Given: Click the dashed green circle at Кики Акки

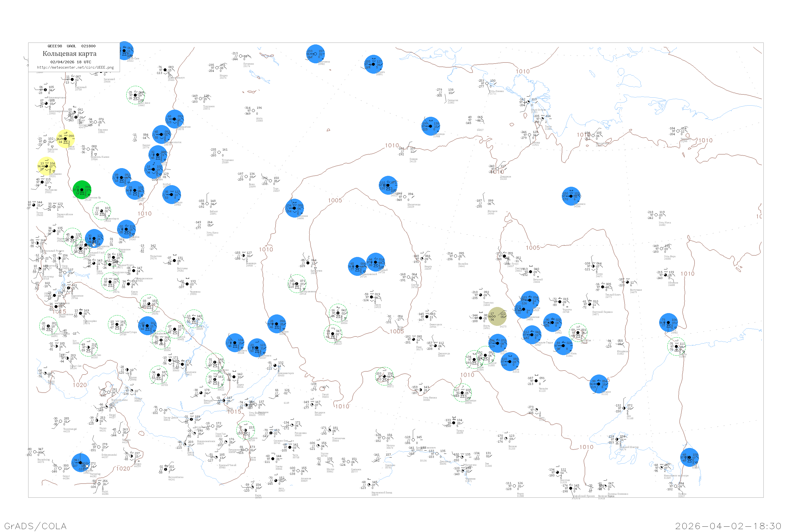Looking at the screenshot, I should pyautogui.click(x=135, y=95).
